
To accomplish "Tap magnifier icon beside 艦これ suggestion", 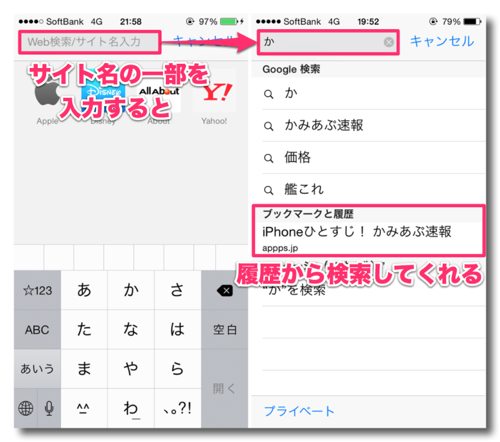I will [x=269, y=190].
